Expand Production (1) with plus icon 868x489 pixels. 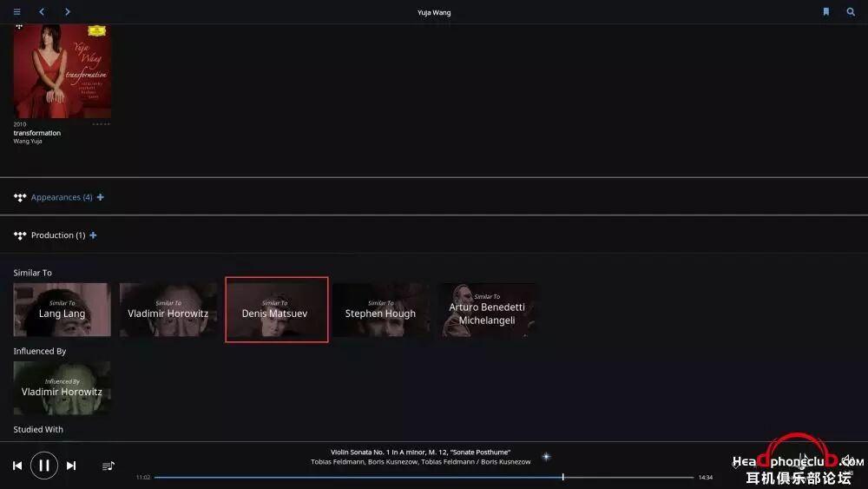(93, 235)
